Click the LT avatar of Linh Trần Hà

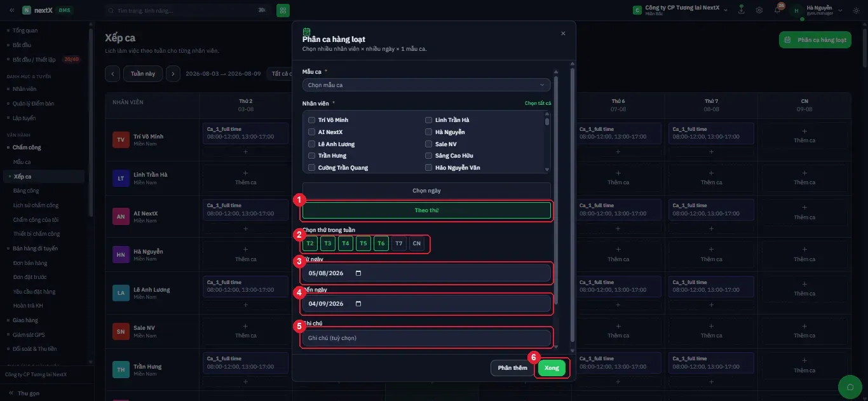(x=121, y=178)
